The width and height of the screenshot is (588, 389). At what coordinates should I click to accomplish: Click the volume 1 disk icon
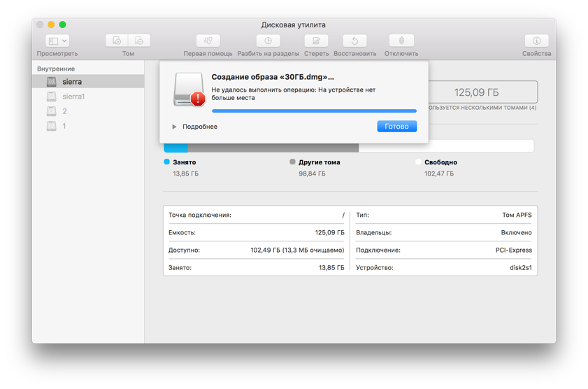coord(51,126)
